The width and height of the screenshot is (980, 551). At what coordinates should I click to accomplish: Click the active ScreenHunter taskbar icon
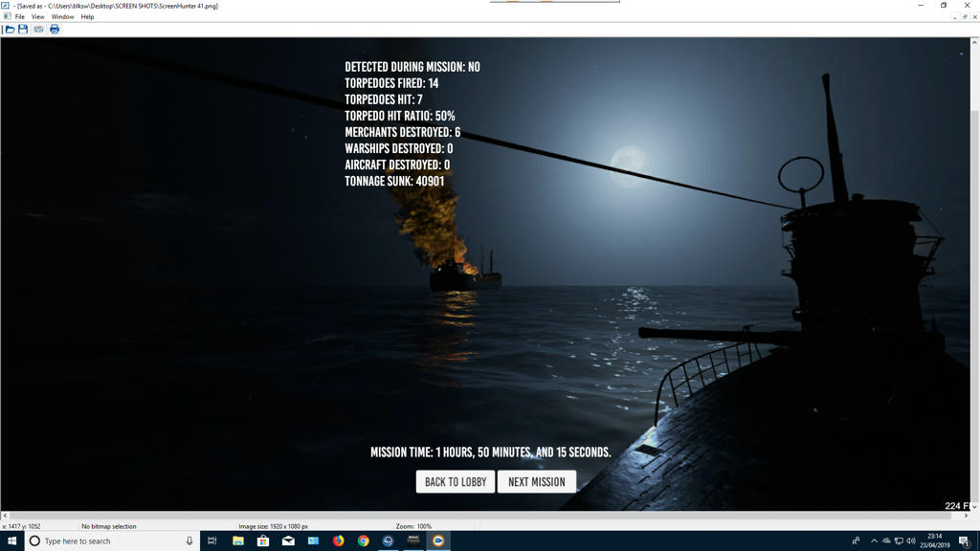[438, 541]
